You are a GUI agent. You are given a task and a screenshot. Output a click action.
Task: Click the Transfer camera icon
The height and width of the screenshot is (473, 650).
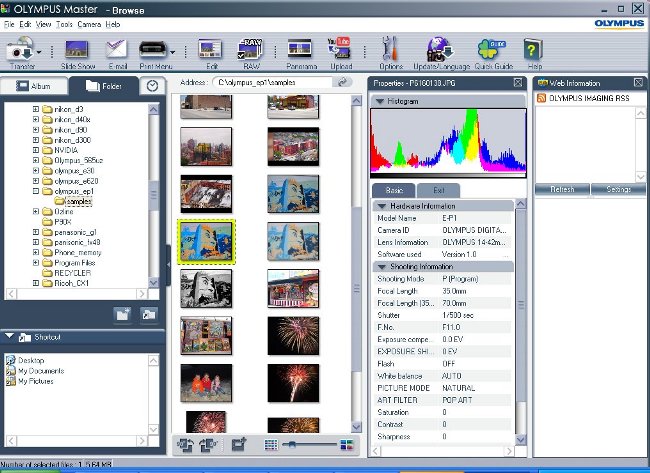pyautogui.click(x=19, y=49)
